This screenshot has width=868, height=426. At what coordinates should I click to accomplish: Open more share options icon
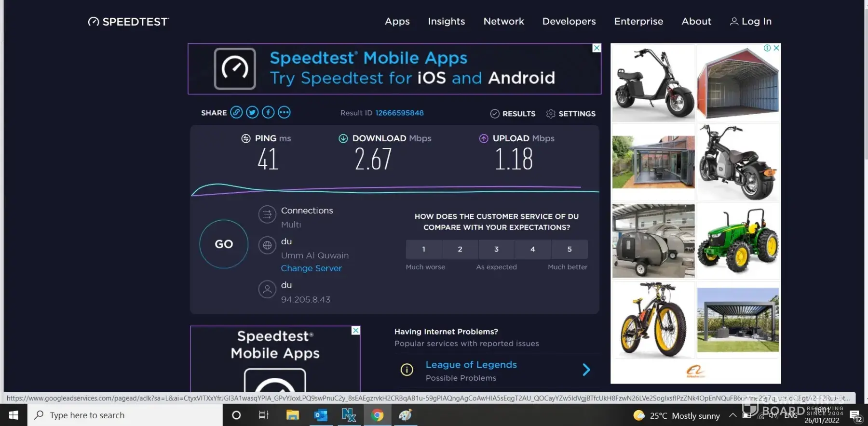point(284,113)
